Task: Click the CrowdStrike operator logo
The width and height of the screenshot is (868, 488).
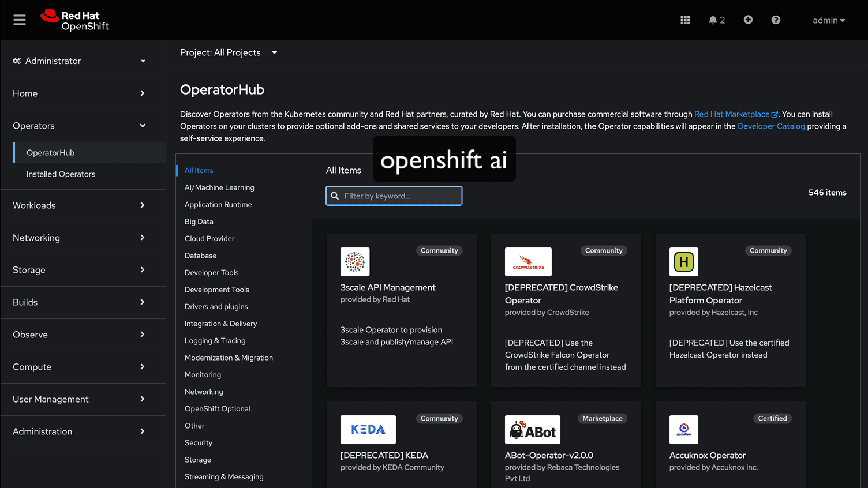Action: tap(528, 262)
